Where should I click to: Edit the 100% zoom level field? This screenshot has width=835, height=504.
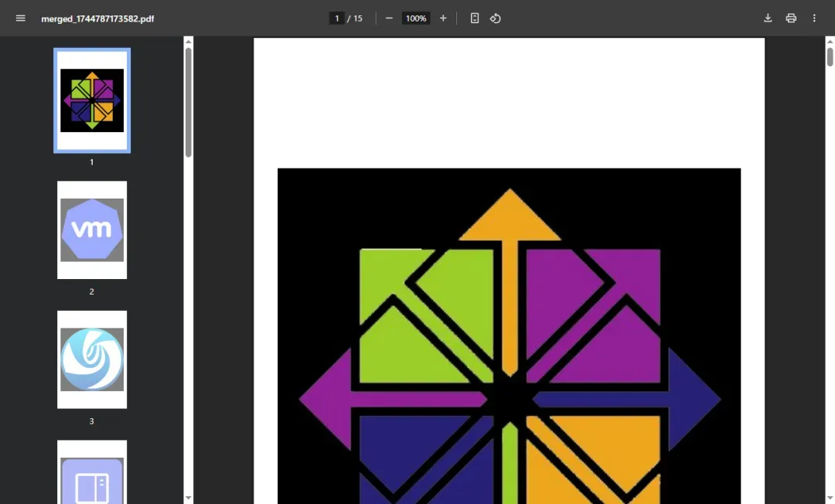tap(416, 18)
